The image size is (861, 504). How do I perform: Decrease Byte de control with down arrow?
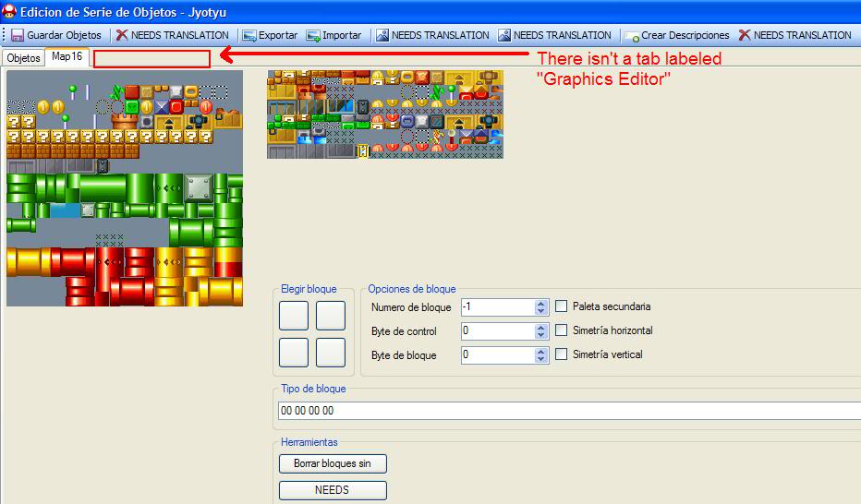541,335
